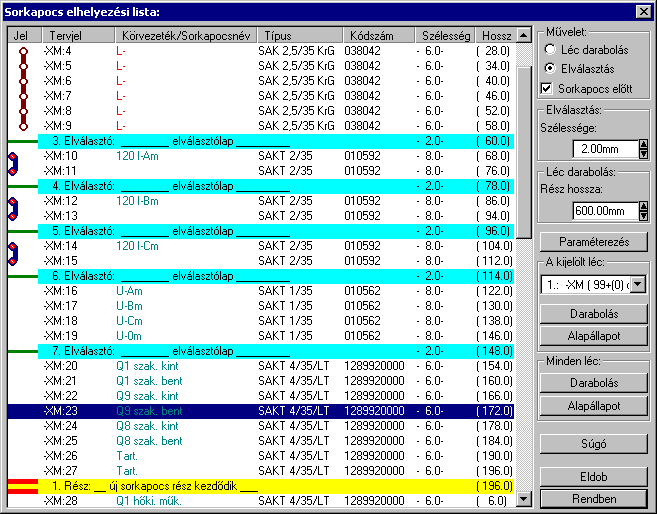Viewport: 657px width, 514px height.
Task: Click the green separator marker of 7. Elválasztó
Action: (23, 351)
